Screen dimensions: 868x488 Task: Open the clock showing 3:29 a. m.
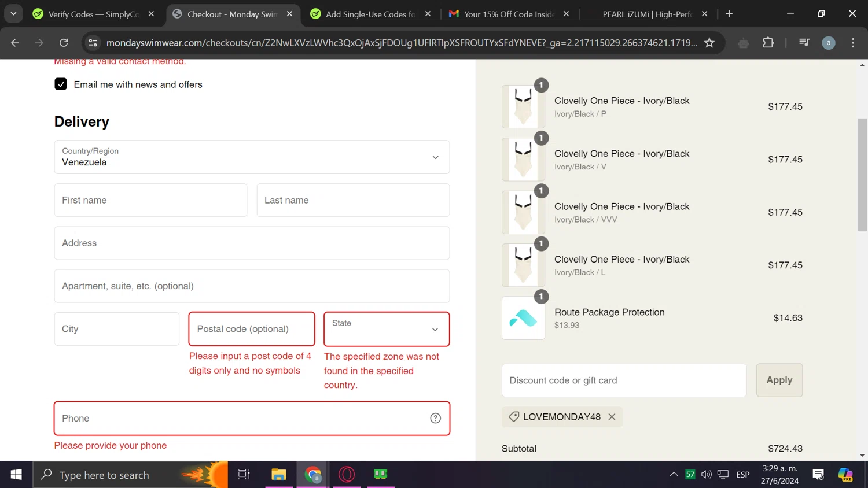(779, 475)
